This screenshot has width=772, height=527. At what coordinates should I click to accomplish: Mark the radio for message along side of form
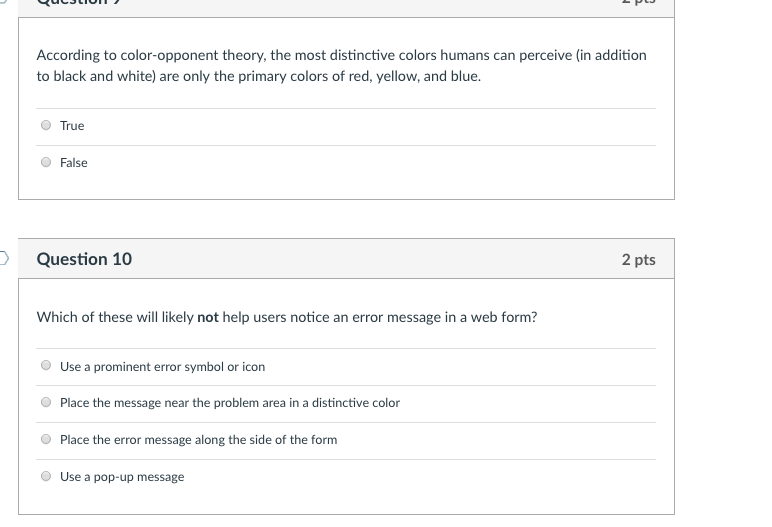[46, 439]
